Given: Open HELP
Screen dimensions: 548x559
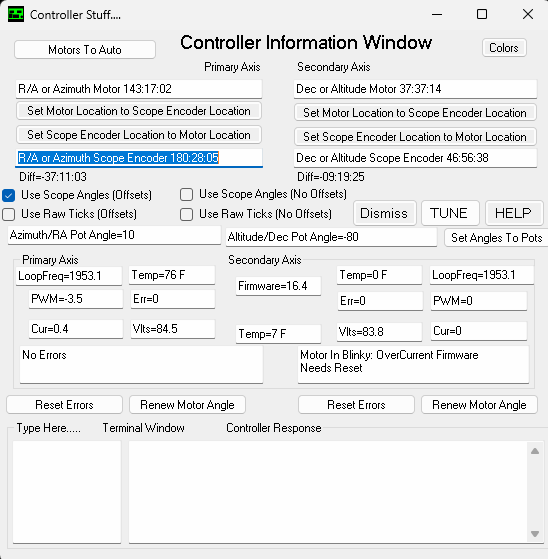Looking at the screenshot, I should click(x=514, y=213).
